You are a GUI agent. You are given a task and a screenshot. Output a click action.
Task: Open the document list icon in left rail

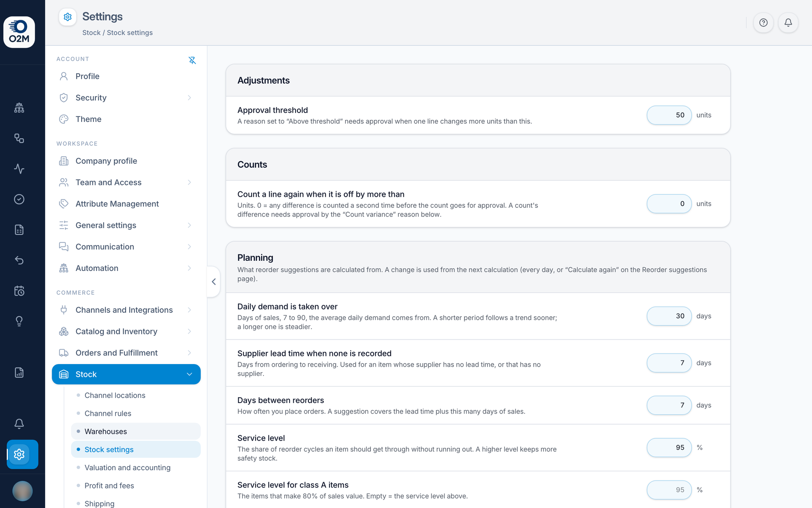pos(19,230)
